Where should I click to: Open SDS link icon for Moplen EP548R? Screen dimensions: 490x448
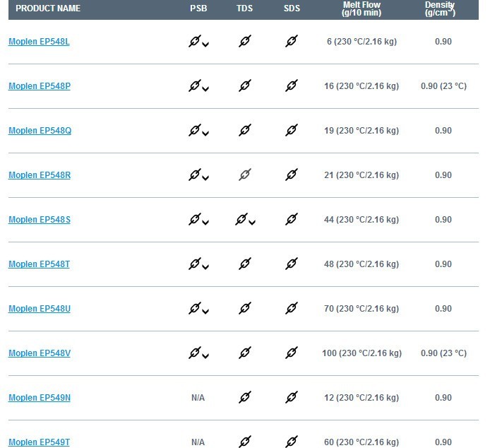point(292,175)
